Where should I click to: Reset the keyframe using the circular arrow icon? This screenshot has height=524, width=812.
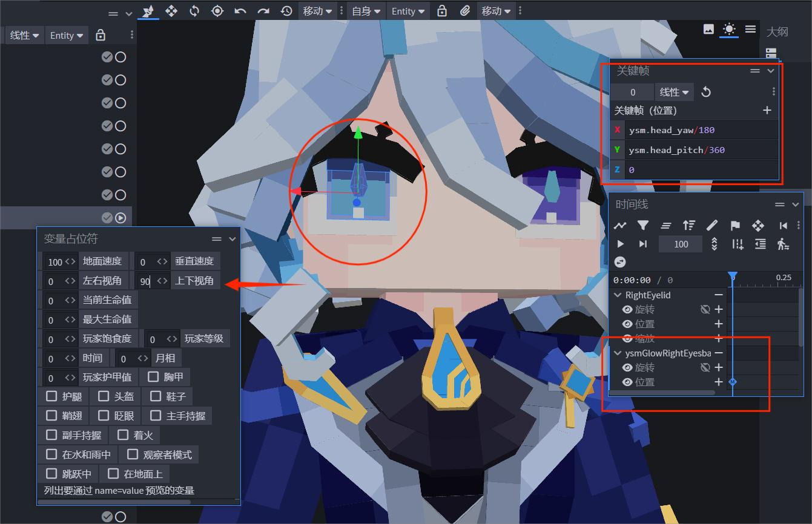point(706,92)
